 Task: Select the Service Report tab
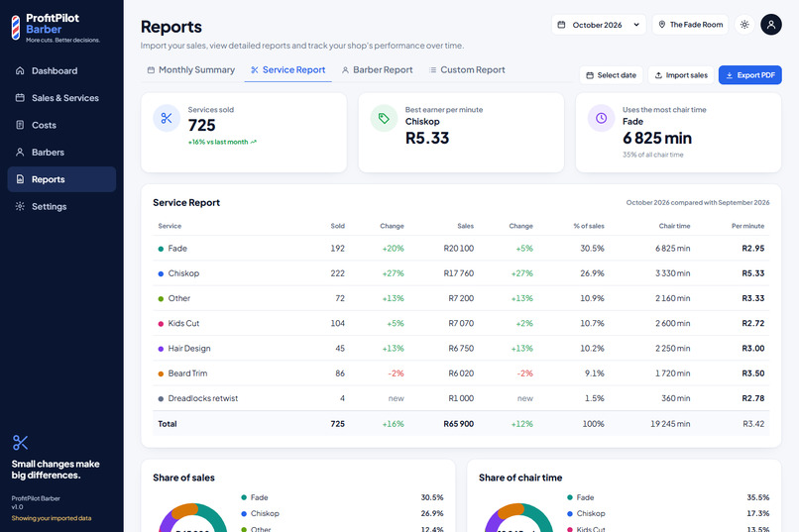287,69
